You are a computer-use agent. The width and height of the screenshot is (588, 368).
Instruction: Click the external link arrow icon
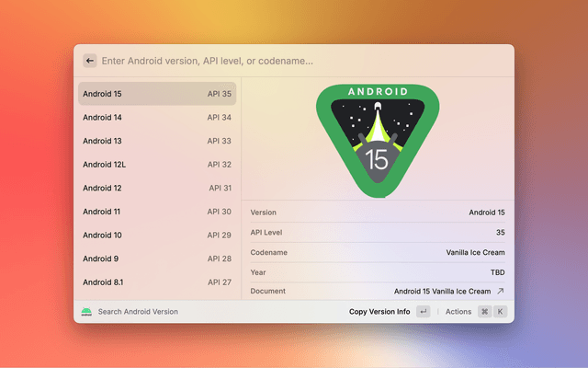tap(501, 291)
